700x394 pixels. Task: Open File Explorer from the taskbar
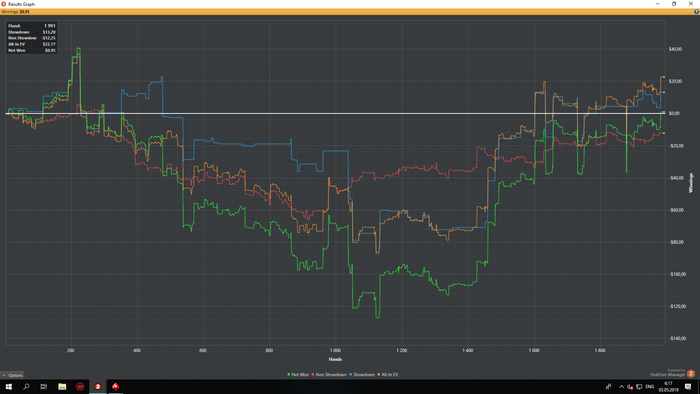[62, 386]
